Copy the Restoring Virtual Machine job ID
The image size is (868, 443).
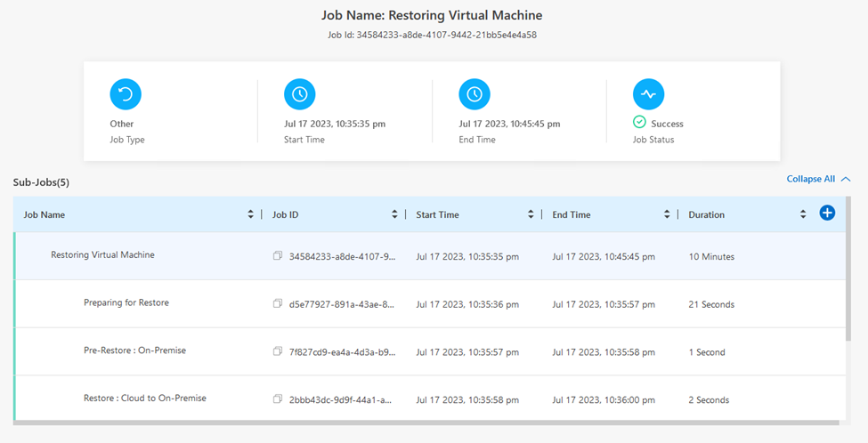tap(278, 255)
